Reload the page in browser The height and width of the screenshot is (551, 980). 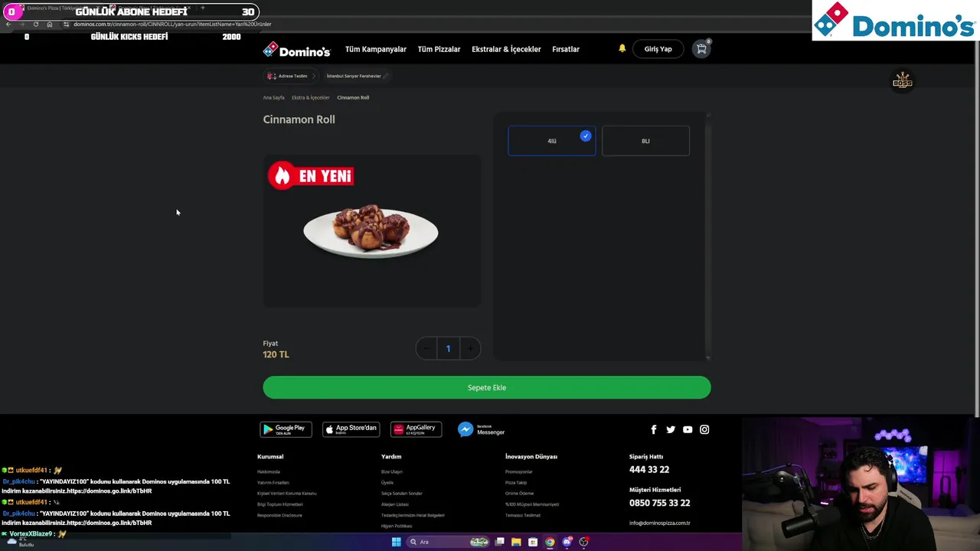[35, 24]
